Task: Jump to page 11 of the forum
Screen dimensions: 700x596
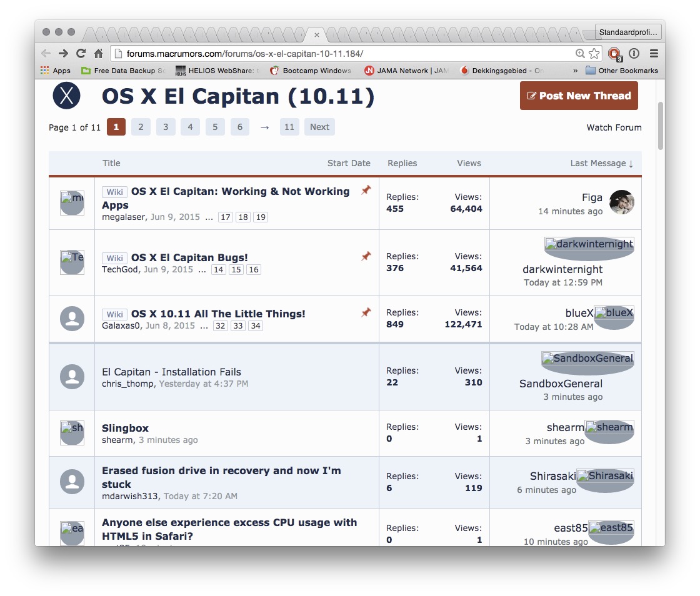Action: (x=289, y=127)
